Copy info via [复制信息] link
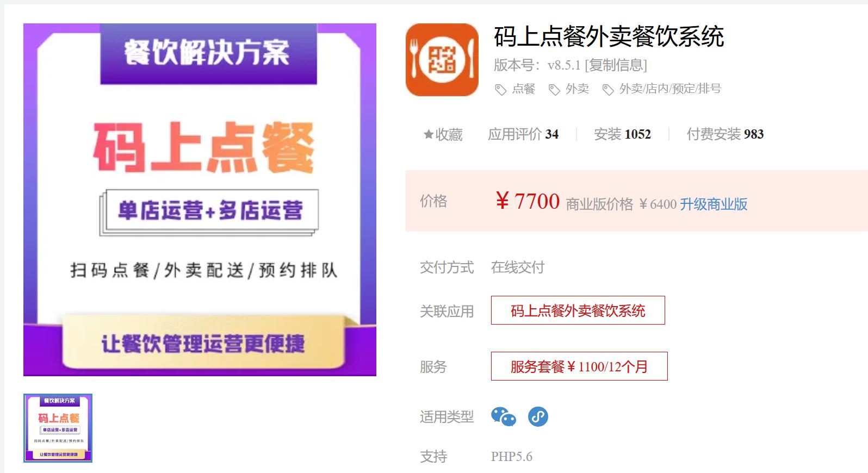Image resolution: width=868 pixels, height=473 pixels. (616, 65)
